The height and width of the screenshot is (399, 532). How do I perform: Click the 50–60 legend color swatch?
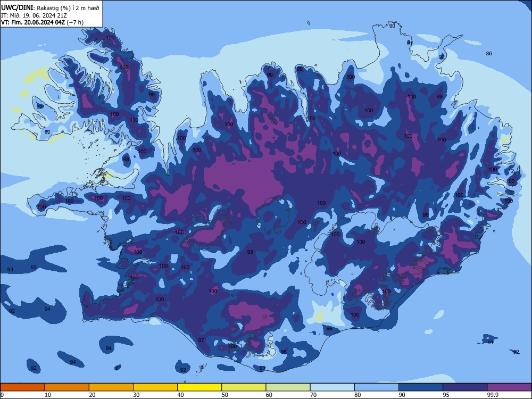[244, 387]
